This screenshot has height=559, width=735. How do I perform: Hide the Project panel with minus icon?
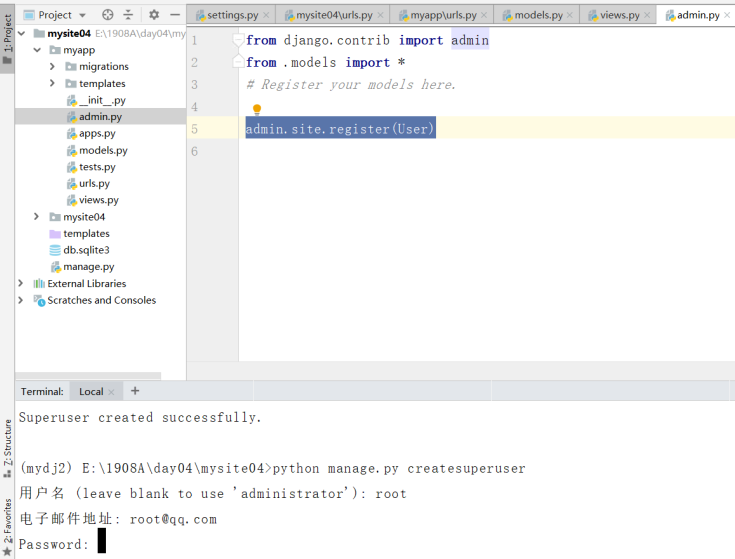click(x=175, y=15)
